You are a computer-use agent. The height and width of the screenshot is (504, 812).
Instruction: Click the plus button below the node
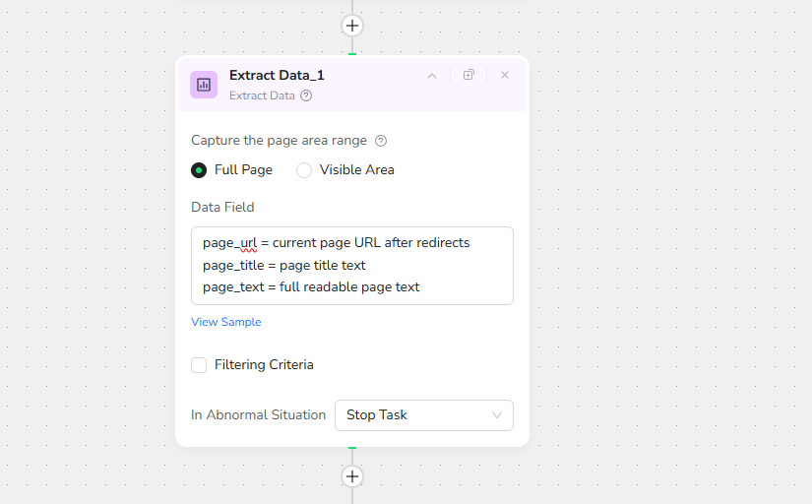pyautogui.click(x=352, y=476)
